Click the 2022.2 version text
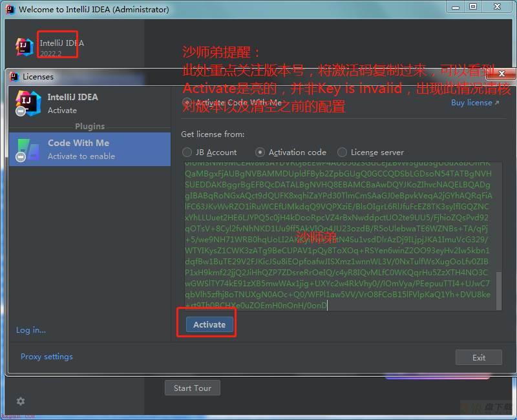Image resolution: width=517 pixels, height=420 pixels. tap(51, 54)
